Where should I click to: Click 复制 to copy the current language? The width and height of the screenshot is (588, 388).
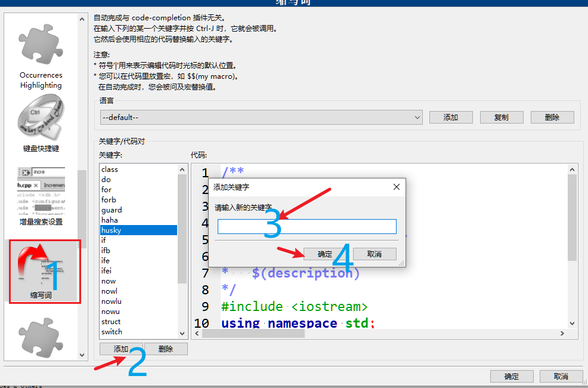point(502,117)
